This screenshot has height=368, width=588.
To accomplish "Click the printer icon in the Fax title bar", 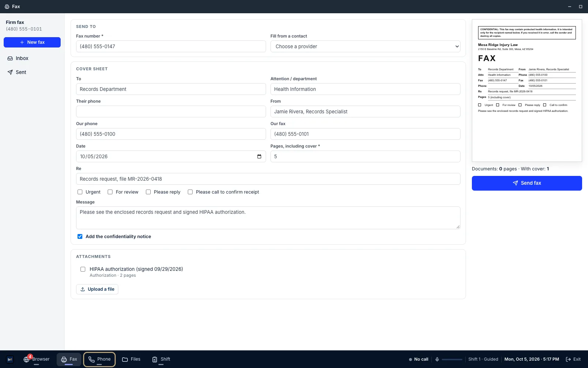I will [x=7, y=7].
